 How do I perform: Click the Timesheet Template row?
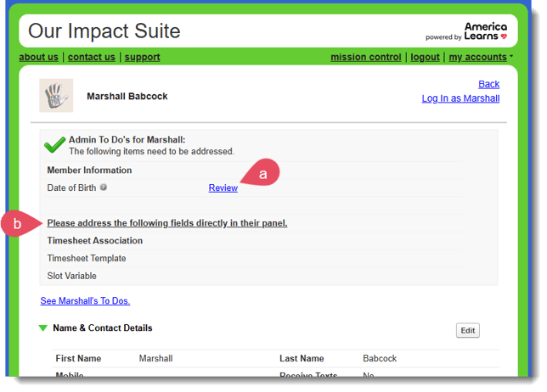coord(87,258)
